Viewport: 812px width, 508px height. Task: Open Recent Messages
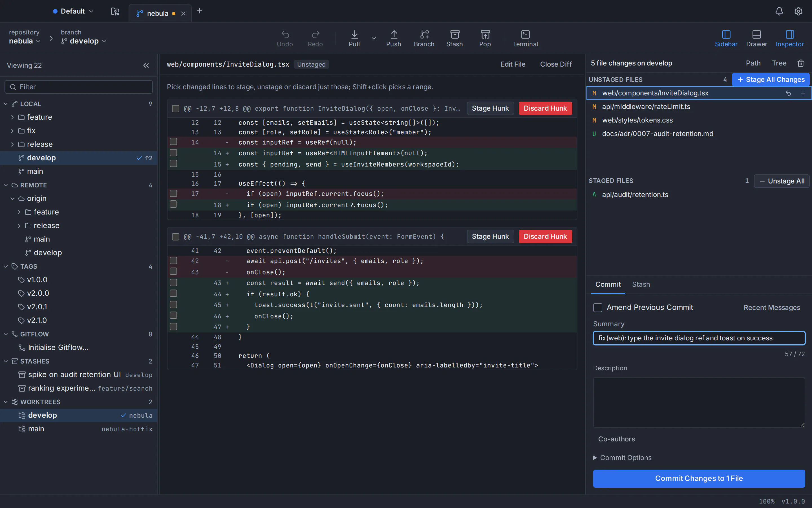pyautogui.click(x=772, y=307)
